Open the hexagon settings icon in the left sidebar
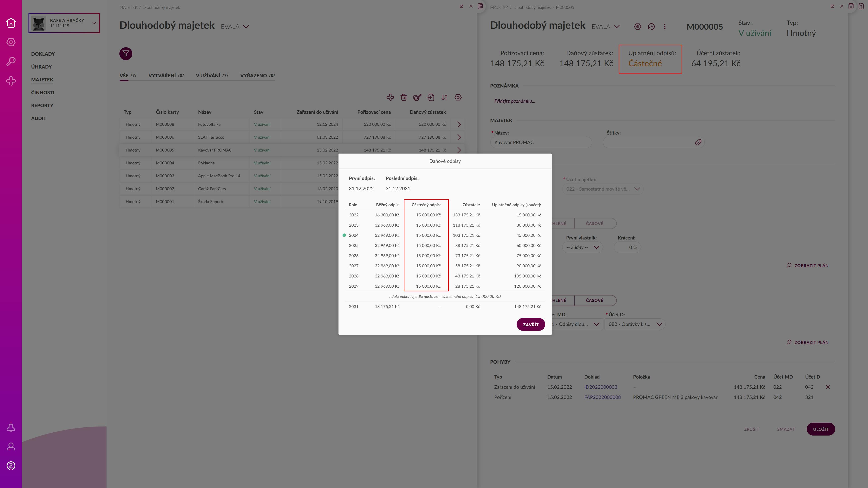The width and height of the screenshot is (868, 488). (11, 42)
